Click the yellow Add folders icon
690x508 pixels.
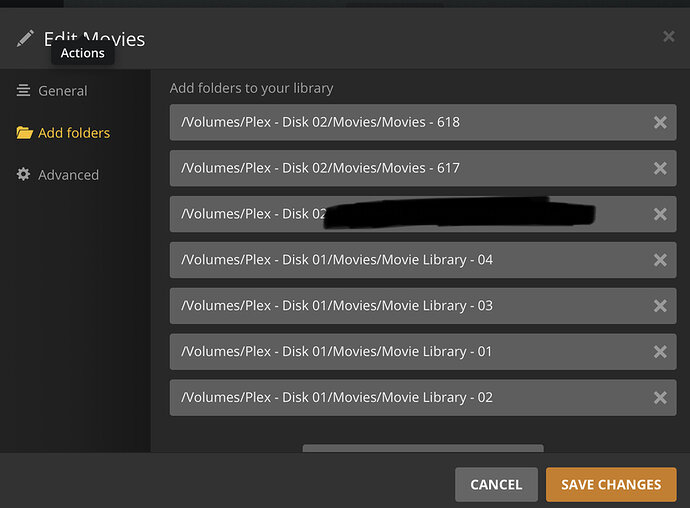[24, 133]
